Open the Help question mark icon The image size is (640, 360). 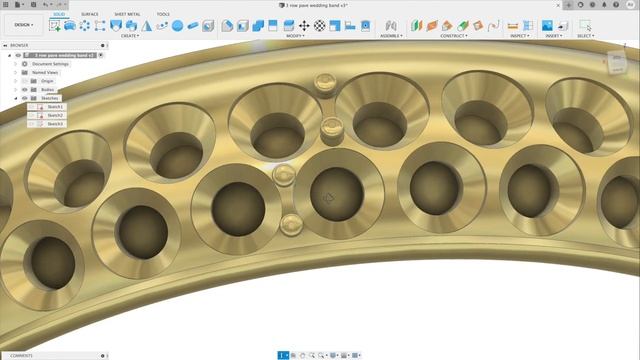click(616, 5)
